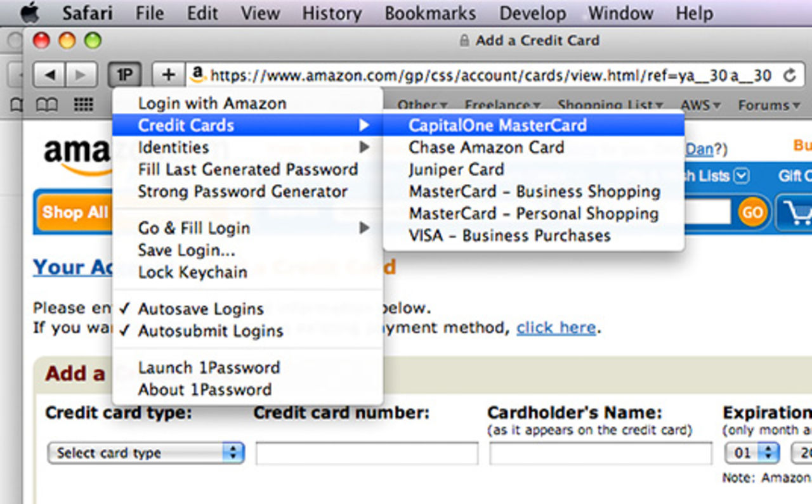Select CapitalOne MasterCard from submenu
Viewport: 812px width, 504px height.
(497, 126)
